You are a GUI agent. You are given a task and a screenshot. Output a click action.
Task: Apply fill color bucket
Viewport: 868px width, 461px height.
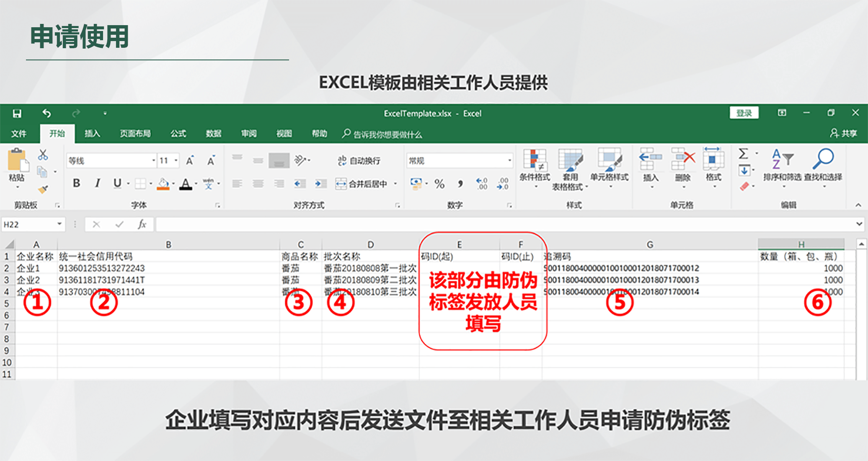point(163,184)
